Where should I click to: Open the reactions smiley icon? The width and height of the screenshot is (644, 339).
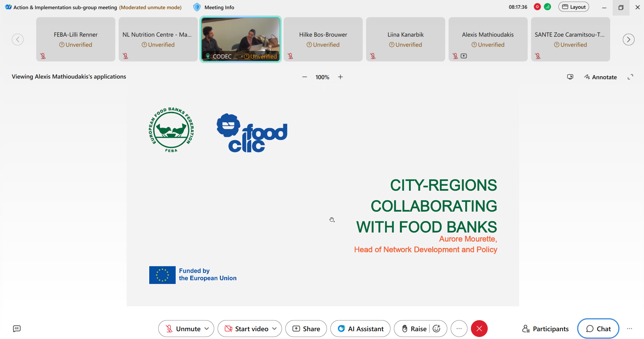point(437,329)
